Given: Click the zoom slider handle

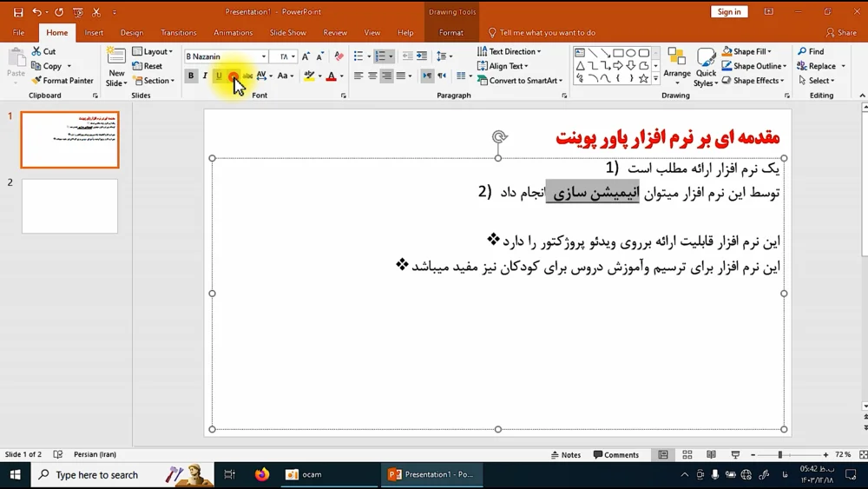Looking at the screenshot, I should (780, 454).
